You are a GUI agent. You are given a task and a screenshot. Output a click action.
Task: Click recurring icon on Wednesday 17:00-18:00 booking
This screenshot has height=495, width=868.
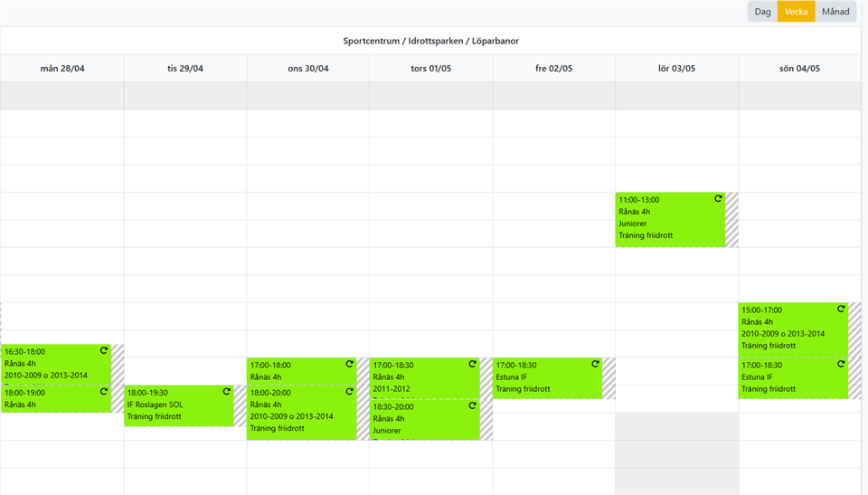(x=349, y=364)
